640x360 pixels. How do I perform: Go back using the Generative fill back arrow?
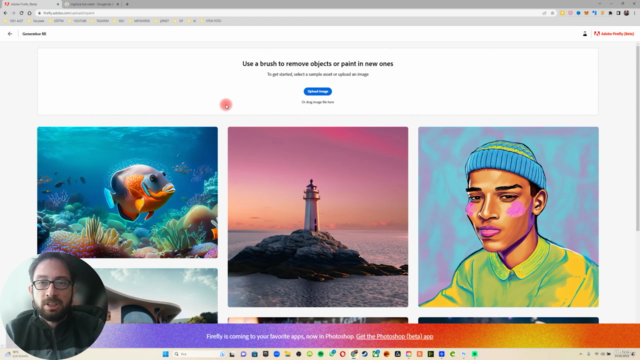coord(10,34)
